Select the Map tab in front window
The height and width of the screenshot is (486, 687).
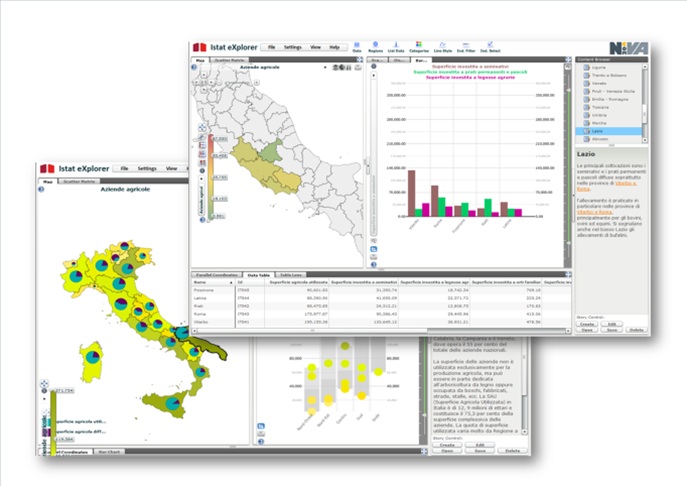(x=200, y=60)
